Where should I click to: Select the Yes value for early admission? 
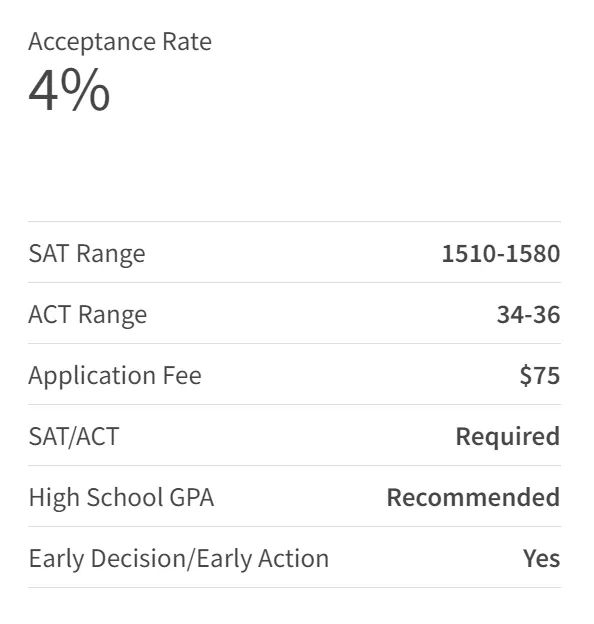[541, 558]
